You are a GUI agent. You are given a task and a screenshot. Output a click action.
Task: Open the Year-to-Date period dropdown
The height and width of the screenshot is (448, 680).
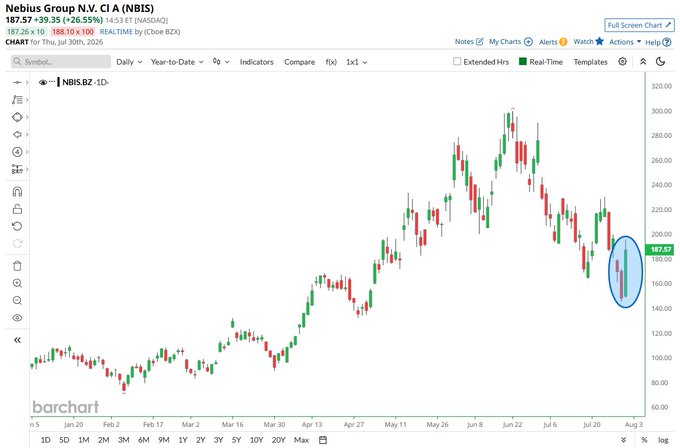(177, 62)
